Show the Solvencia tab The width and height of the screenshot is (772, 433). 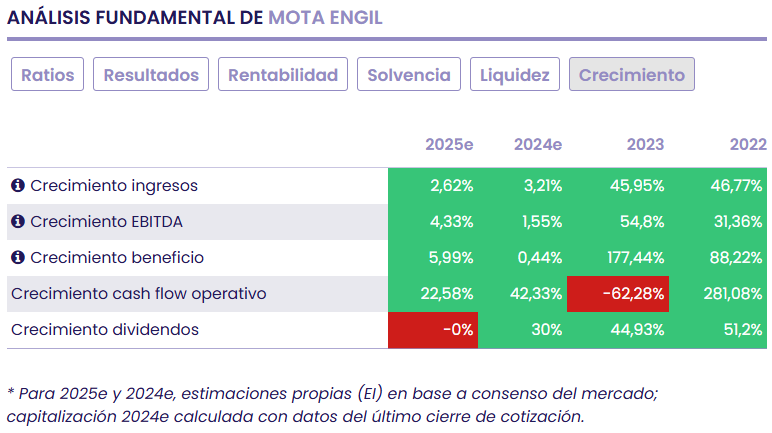[x=409, y=75]
